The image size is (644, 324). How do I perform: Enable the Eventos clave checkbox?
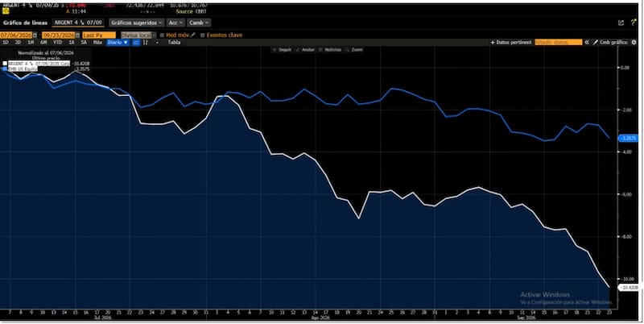click(x=203, y=35)
